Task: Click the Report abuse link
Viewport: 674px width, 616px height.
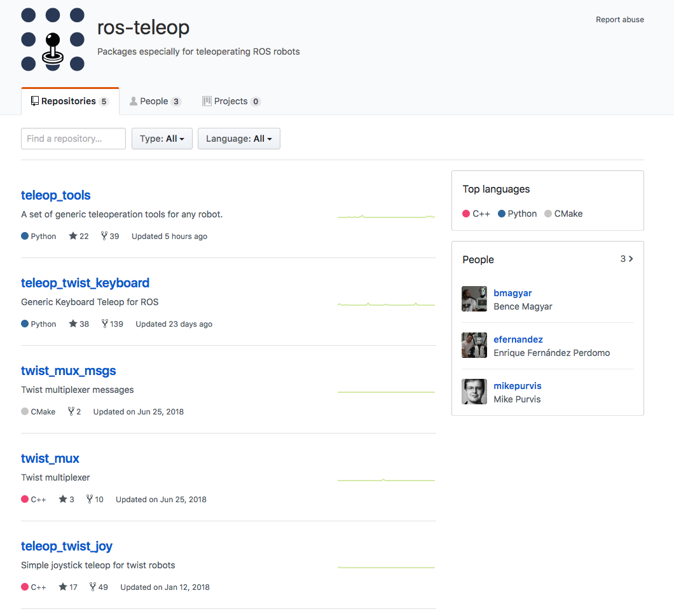Action: (x=619, y=19)
